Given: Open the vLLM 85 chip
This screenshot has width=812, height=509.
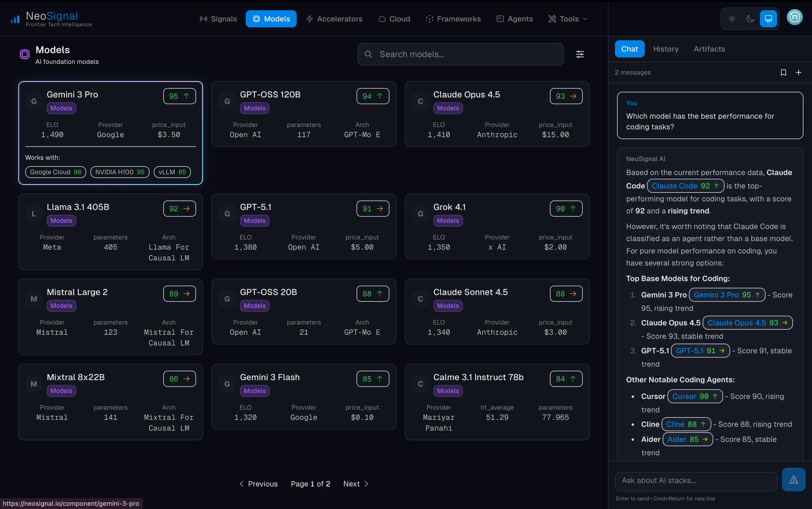Looking at the screenshot, I should [172, 172].
